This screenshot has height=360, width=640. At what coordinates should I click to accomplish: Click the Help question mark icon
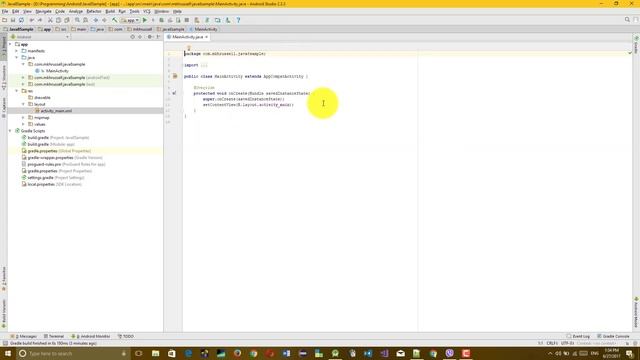pos(238,20)
